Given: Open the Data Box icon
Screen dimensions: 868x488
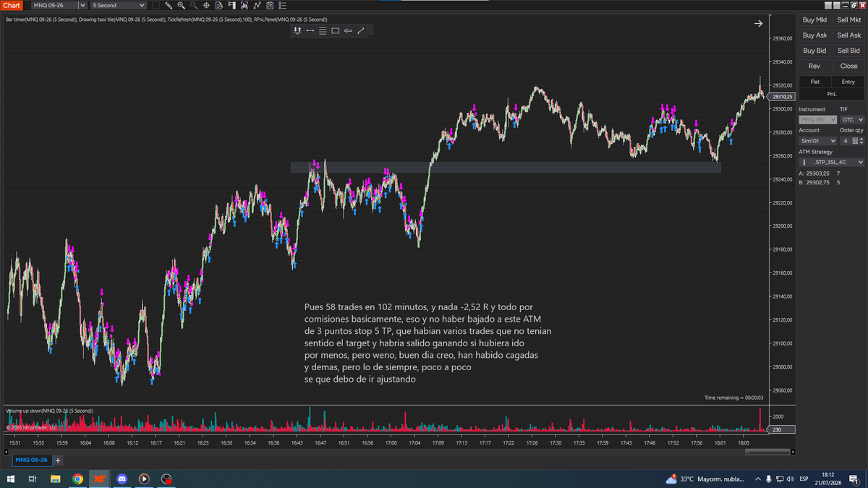Looking at the screenshot, I should click(219, 5).
